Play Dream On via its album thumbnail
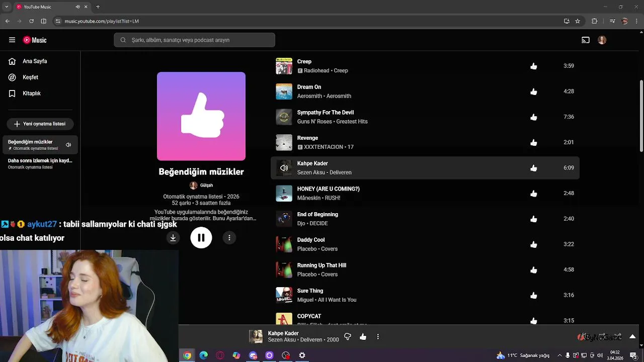 tap(284, 92)
